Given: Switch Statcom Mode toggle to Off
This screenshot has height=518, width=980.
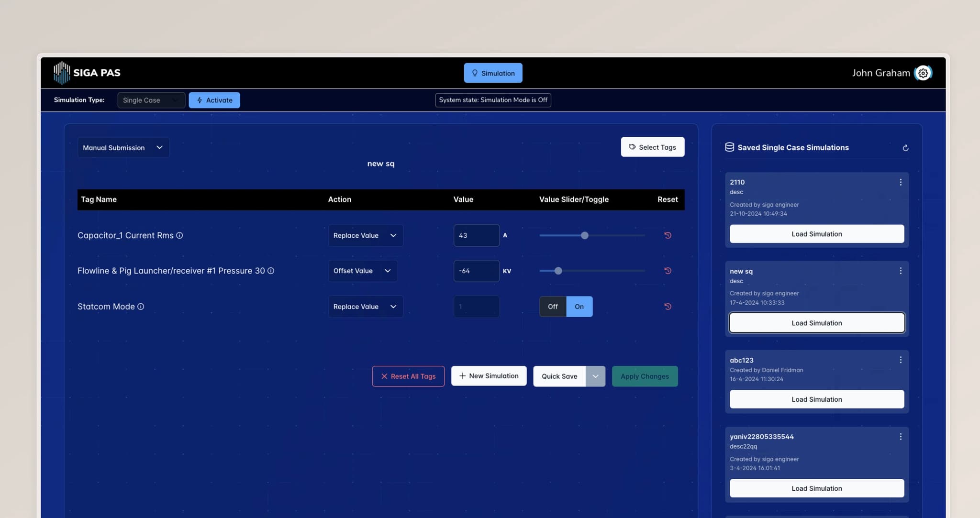Looking at the screenshot, I should click(x=553, y=307).
